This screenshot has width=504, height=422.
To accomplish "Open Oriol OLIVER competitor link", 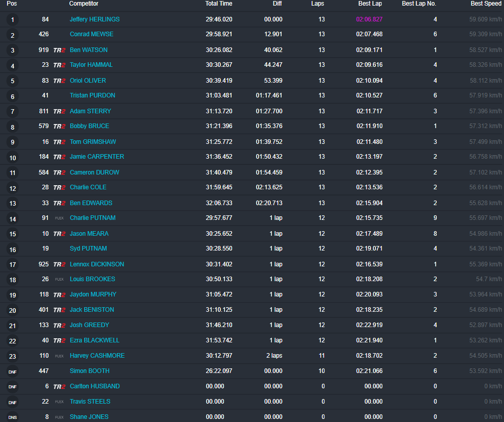I will point(88,81).
